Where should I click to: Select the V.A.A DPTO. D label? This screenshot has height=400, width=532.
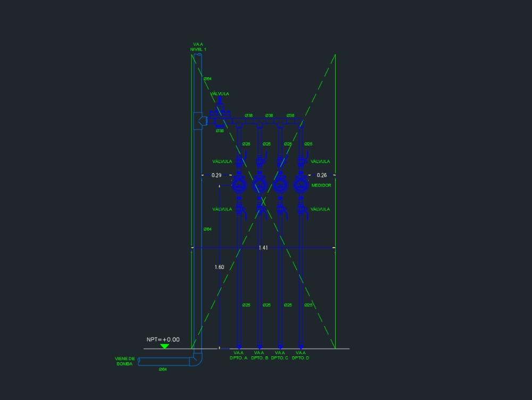301,355
